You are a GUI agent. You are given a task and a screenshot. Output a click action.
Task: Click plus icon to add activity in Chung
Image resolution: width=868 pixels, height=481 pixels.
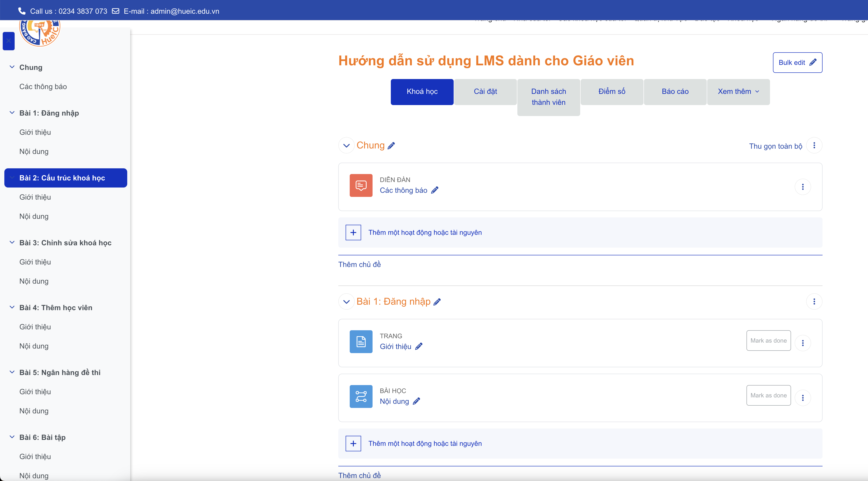[353, 233]
